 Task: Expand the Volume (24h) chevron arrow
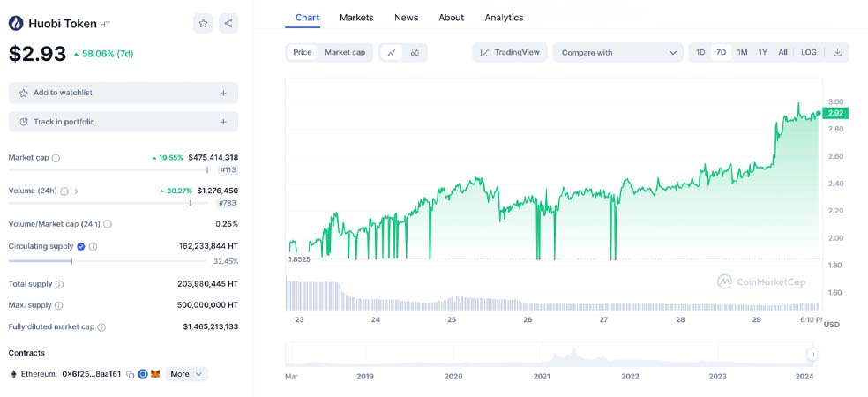point(76,191)
